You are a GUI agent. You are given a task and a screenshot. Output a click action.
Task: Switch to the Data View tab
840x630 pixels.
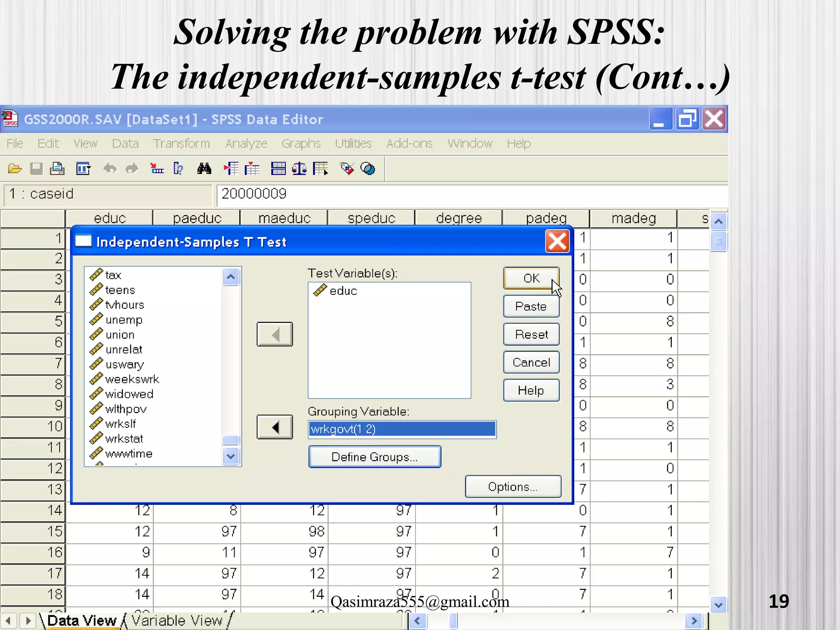(x=82, y=621)
